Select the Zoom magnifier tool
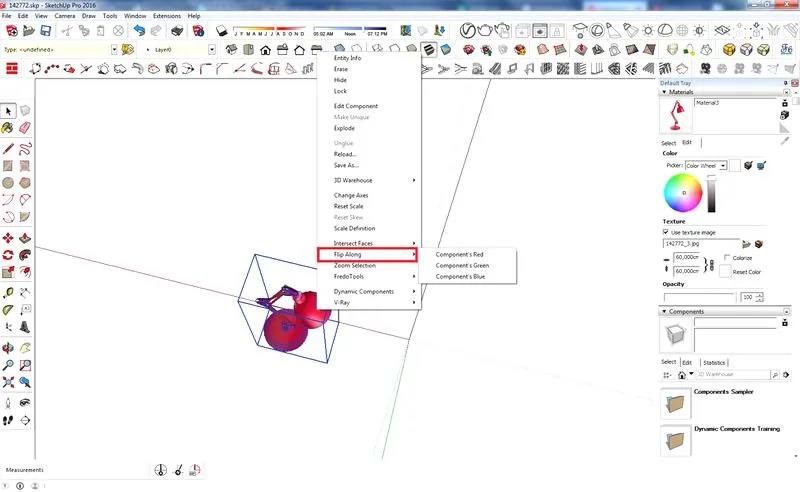The height and width of the screenshot is (492, 800). pyautogui.click(x=8, y=365)
